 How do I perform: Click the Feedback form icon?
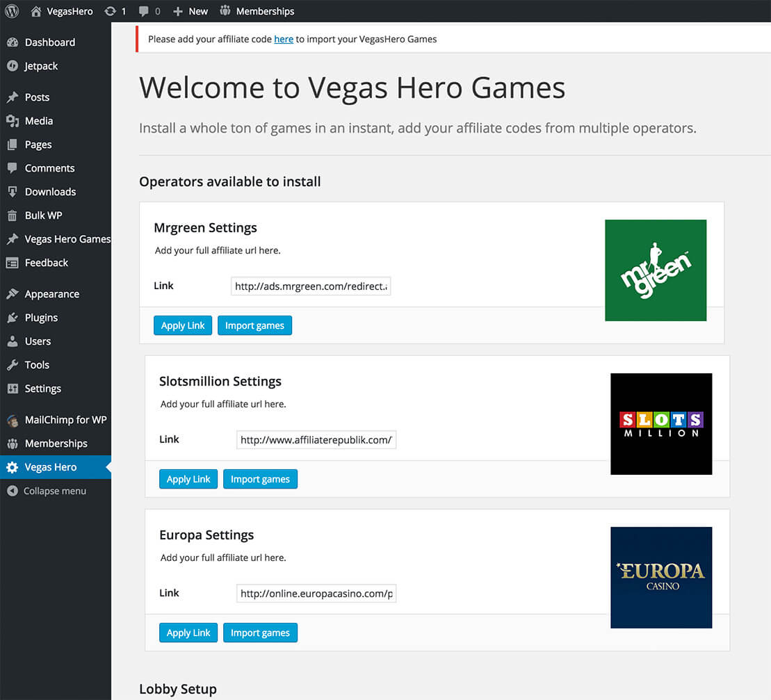13,263
